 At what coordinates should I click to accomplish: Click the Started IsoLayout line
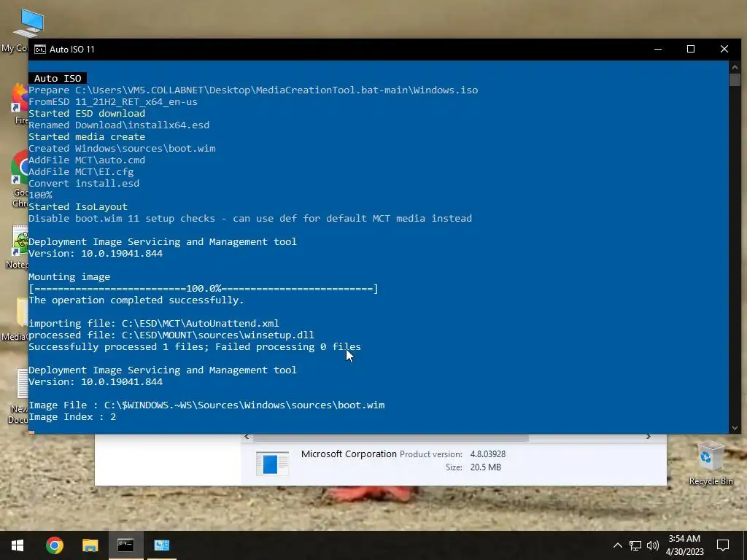point(78,206)
